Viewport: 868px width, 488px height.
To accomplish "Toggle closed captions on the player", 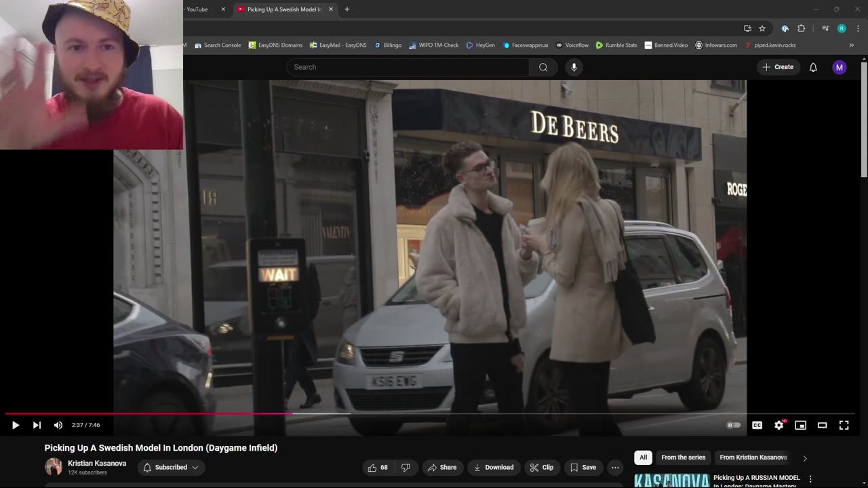I will pyautogui.click(x=757, y=425).
